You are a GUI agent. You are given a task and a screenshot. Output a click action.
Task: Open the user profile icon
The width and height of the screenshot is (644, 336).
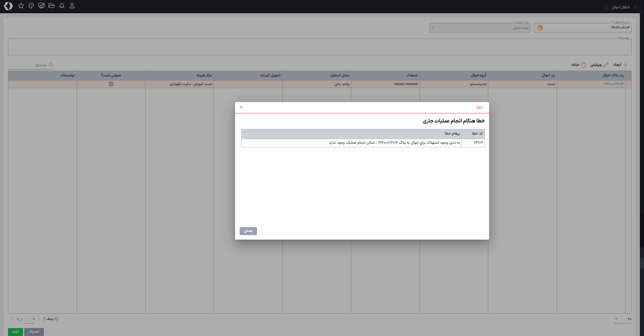pyautogui.click(x=72, y=6)
